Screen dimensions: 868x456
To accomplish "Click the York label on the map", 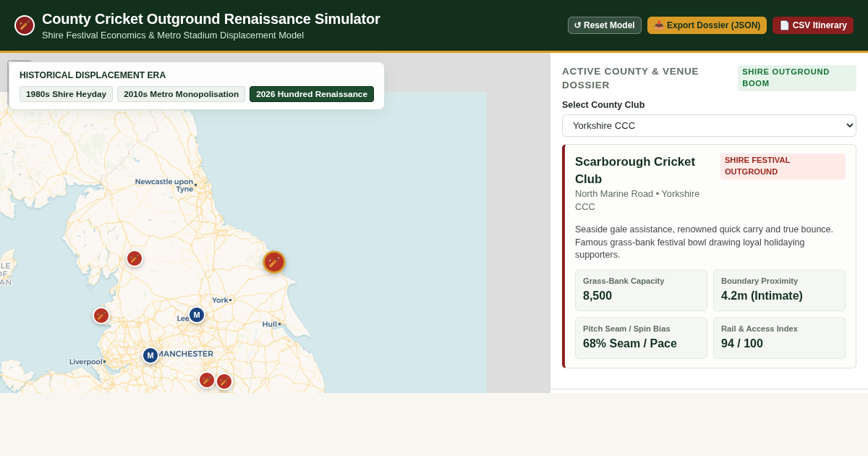I will coord(220,300).
